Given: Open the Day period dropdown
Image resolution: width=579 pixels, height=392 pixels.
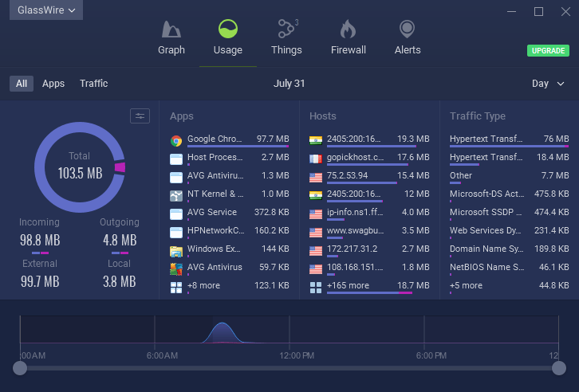Looking at the screenshot, I should pyautogui.click(x=548, y=84).
